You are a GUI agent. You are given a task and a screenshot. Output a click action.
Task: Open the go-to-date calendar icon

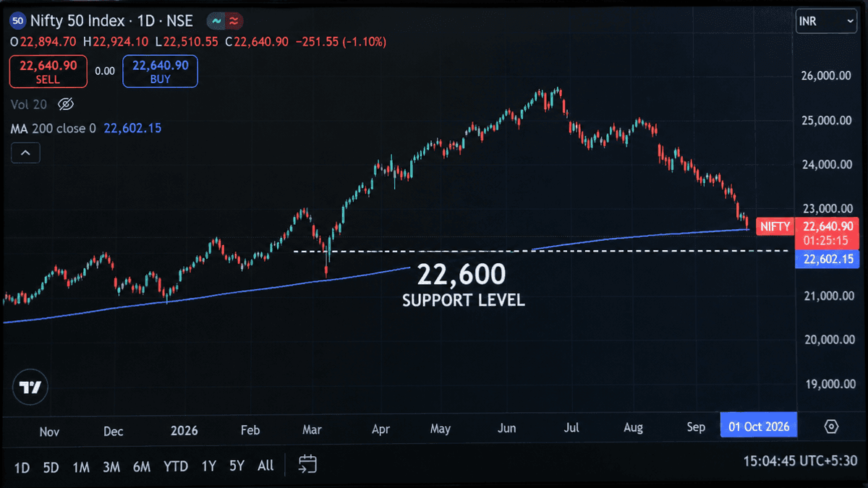(x=308, y=464)
